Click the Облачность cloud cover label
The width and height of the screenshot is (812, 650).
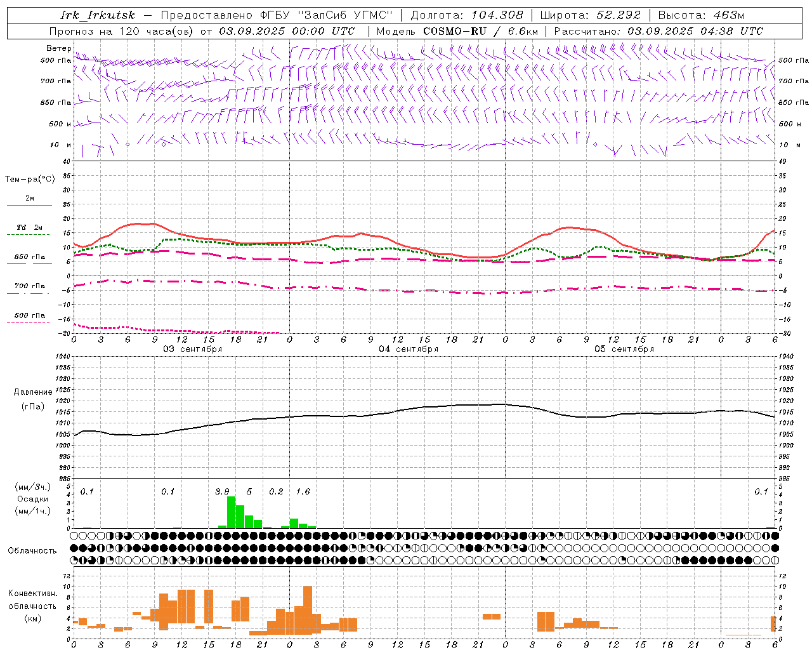tap(32, 551)
